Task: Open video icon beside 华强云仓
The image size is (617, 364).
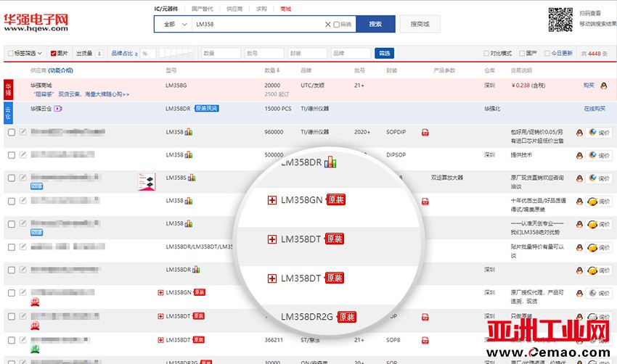Action: (58, 109)
